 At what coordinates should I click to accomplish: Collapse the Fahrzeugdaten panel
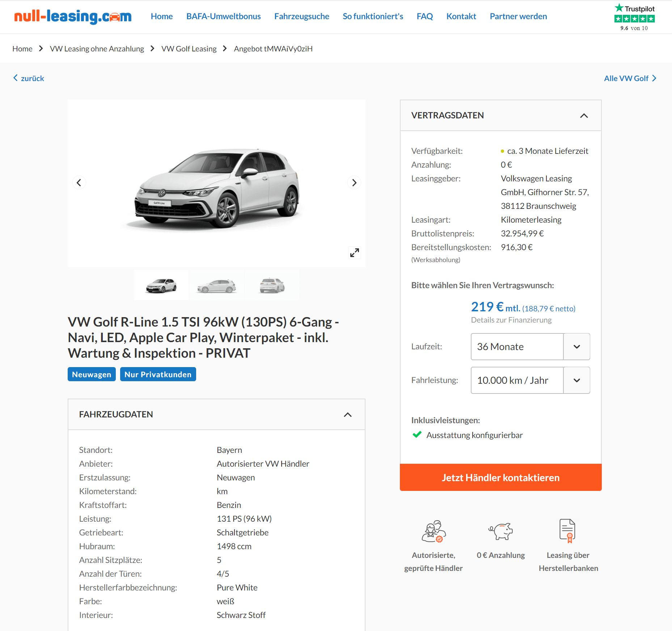point(347,415)
